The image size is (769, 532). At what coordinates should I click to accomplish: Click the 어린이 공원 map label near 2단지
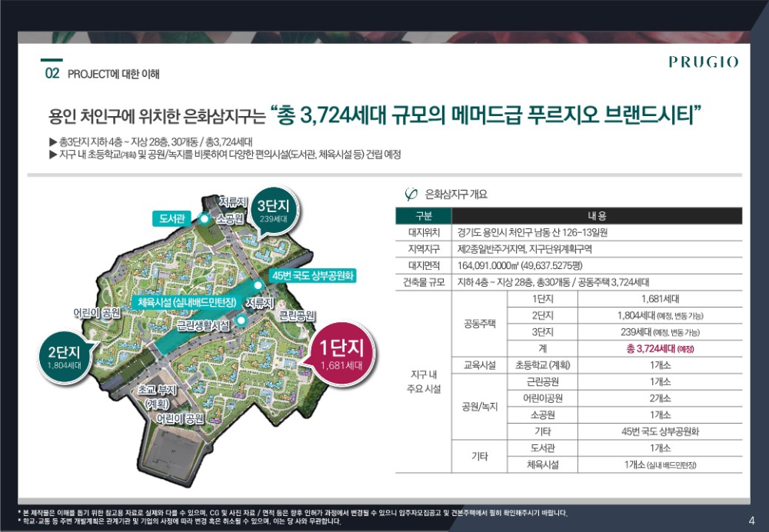[x=97, y=312]
